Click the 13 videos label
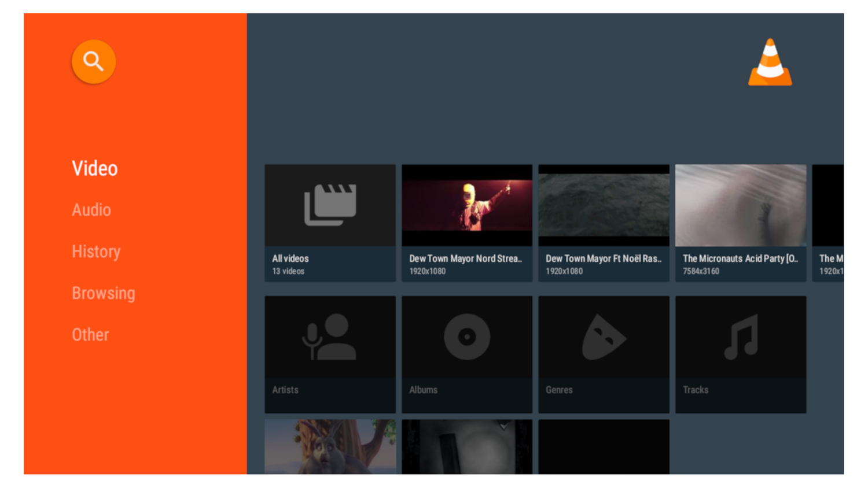 [x=289, y=271]
